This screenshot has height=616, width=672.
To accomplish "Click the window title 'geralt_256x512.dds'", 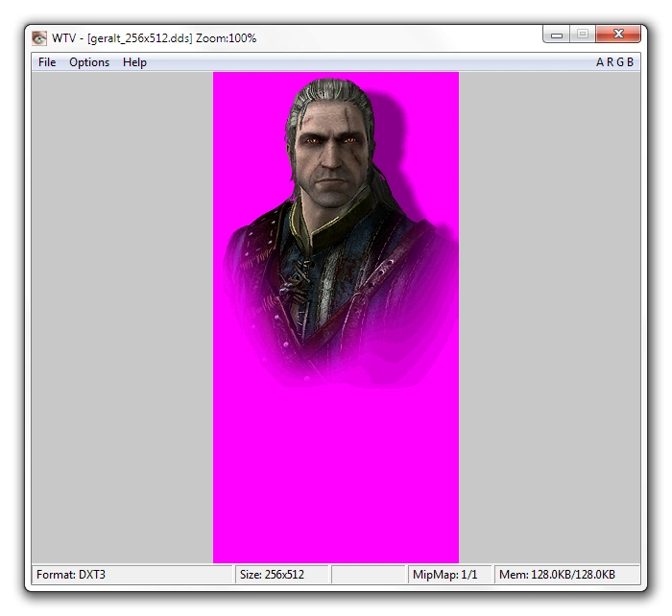I will coord(140,38).
